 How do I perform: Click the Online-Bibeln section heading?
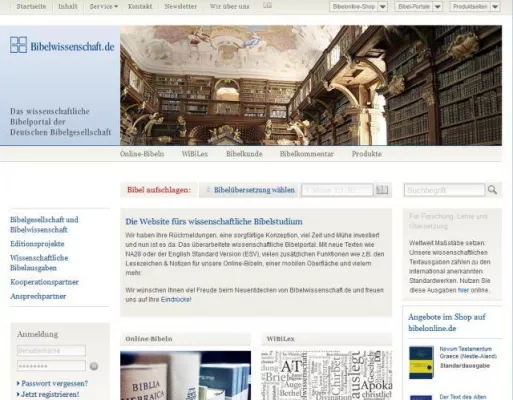149,339
